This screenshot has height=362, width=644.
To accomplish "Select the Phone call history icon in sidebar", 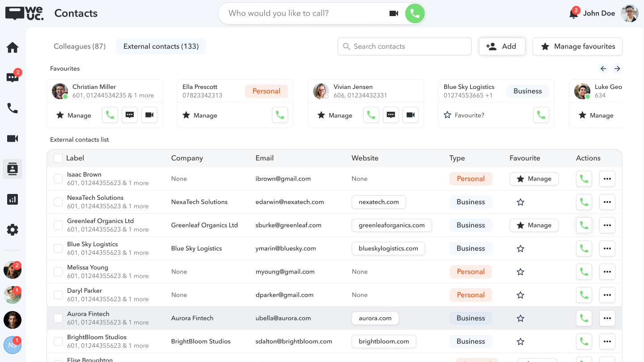I will pos(12,108).
